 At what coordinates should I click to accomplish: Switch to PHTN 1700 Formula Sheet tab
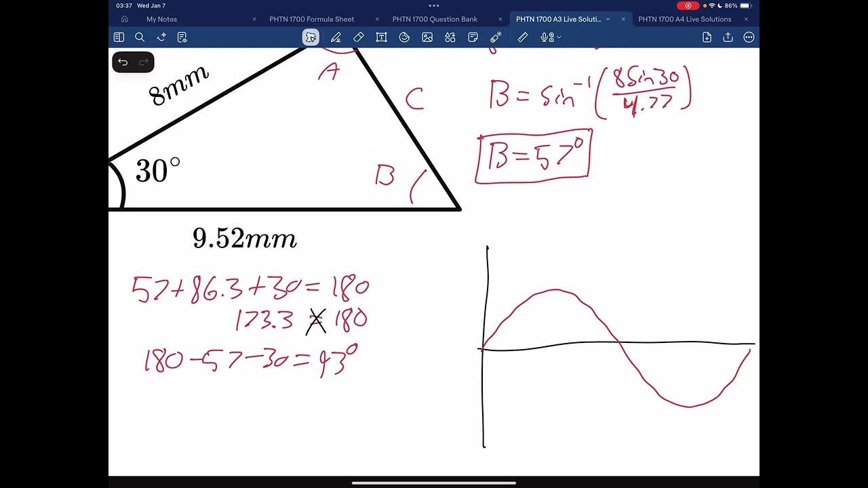[x=312, y=19]
